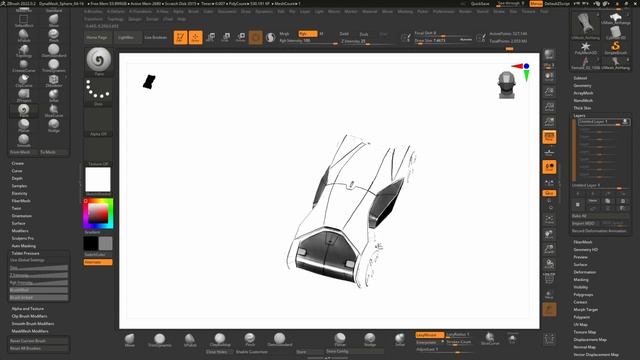640x360 pixels.
Task: Click the Xpose icon
Action: (x=549, y=339)
